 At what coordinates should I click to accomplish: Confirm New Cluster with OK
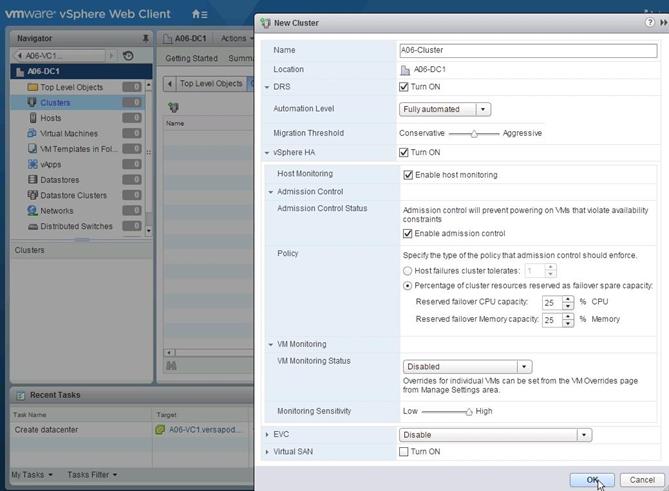[x=592, y=480]
